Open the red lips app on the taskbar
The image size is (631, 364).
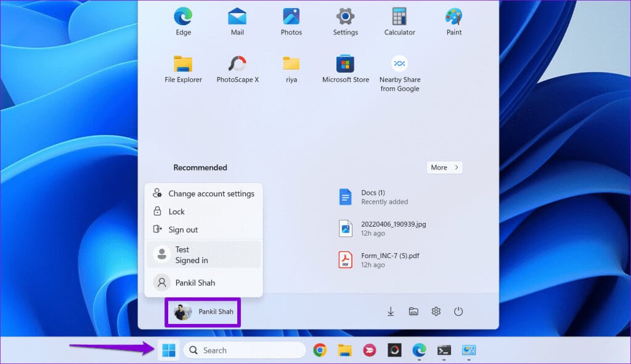(x=370, y=350)
